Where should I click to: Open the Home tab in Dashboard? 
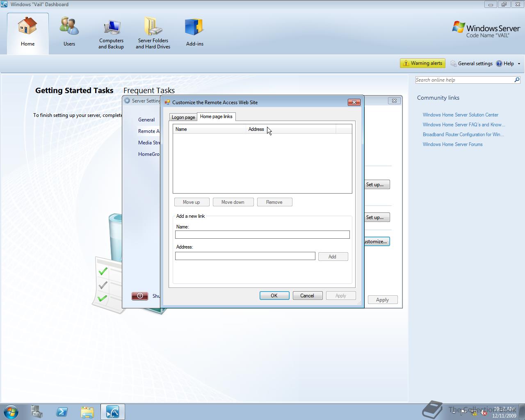pyautogui.click(x=28, y=33)
